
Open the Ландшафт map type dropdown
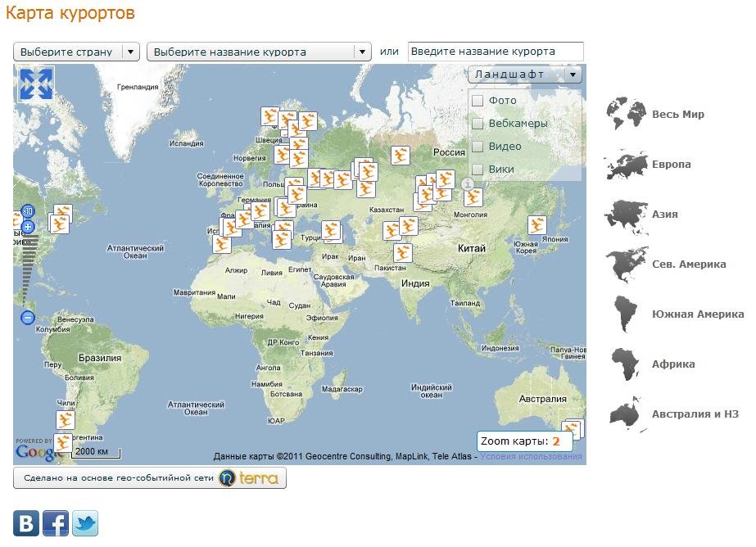(x=524, y=75)
